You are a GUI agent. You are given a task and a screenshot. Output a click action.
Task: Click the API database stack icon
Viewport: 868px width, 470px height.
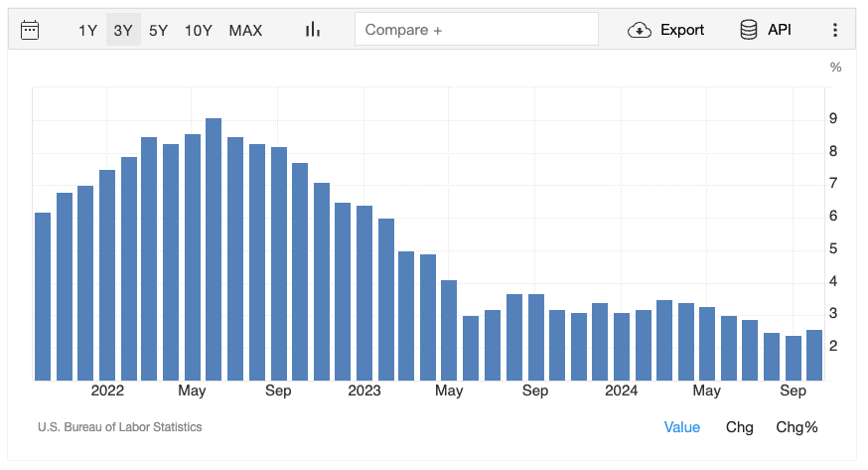[x=749, y=30]
